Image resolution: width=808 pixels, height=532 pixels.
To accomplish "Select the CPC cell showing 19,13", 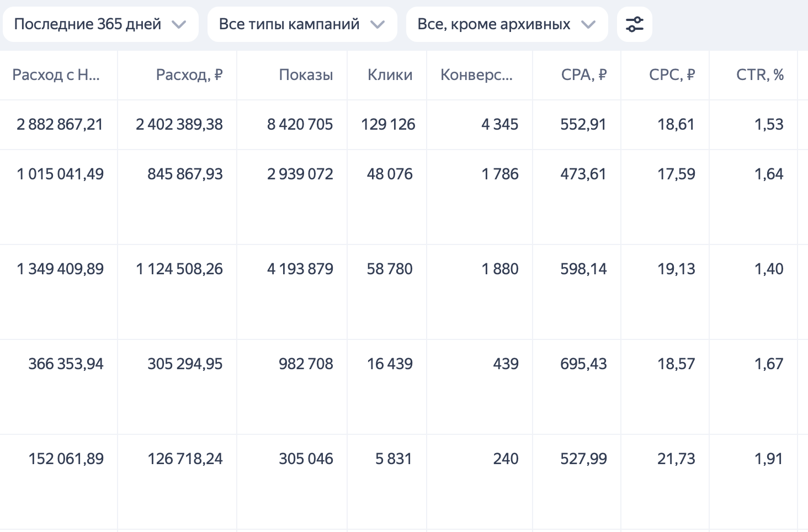I will 676,269.
